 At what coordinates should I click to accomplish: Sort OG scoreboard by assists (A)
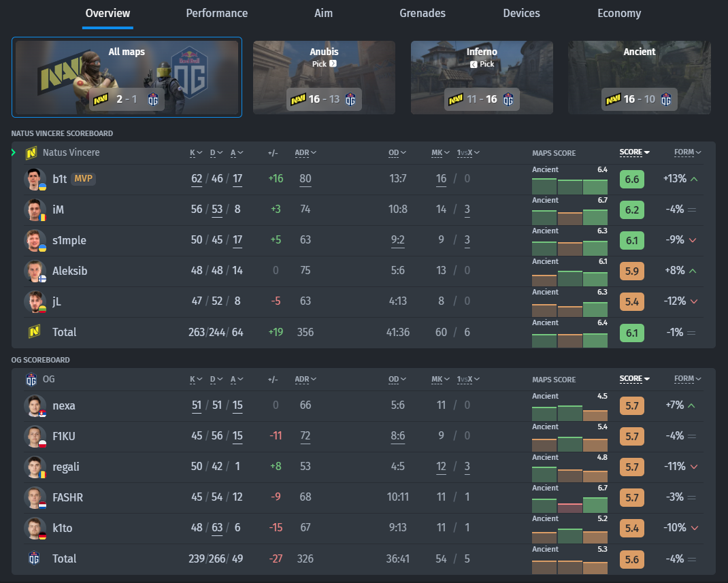tap(237, 379)
